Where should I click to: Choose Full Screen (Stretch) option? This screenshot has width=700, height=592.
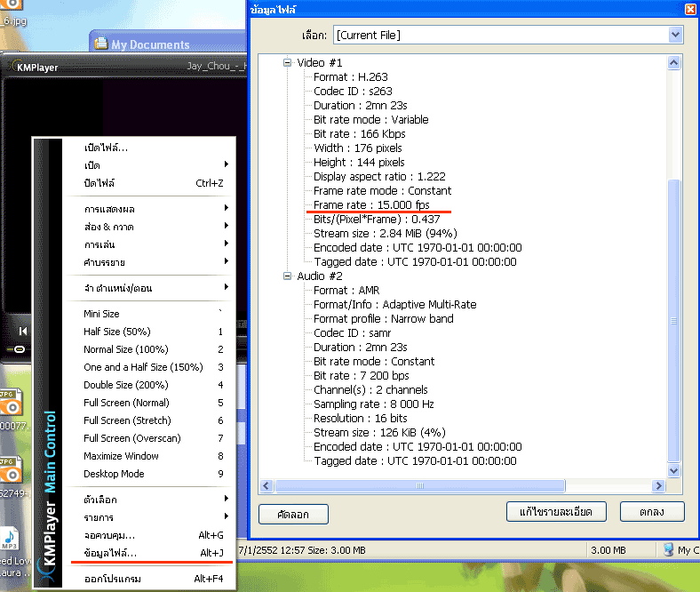127,420
